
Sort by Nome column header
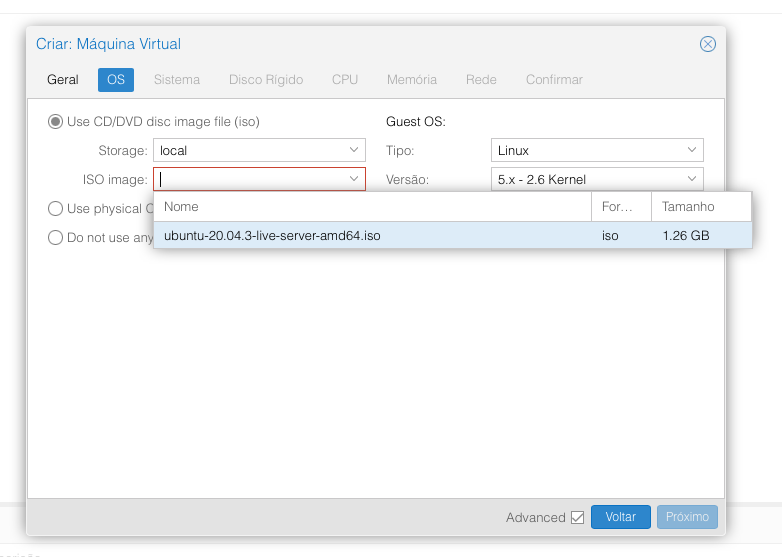tap(372, 207)
